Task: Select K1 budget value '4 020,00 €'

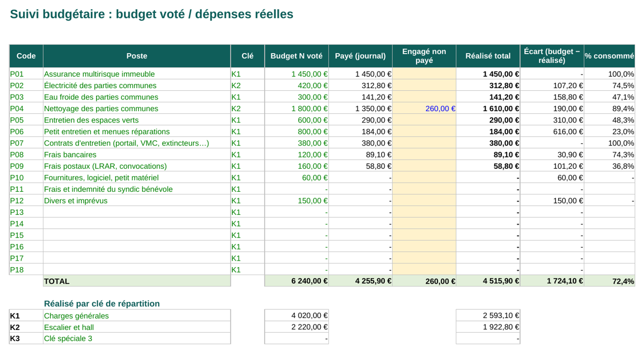Action: (x=296, y=315)
